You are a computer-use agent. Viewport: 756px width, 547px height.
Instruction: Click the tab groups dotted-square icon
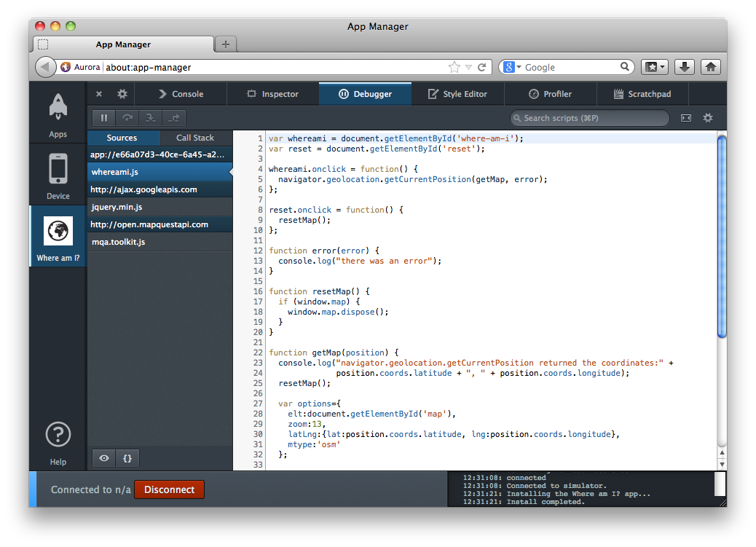click(x=43, y=44)
